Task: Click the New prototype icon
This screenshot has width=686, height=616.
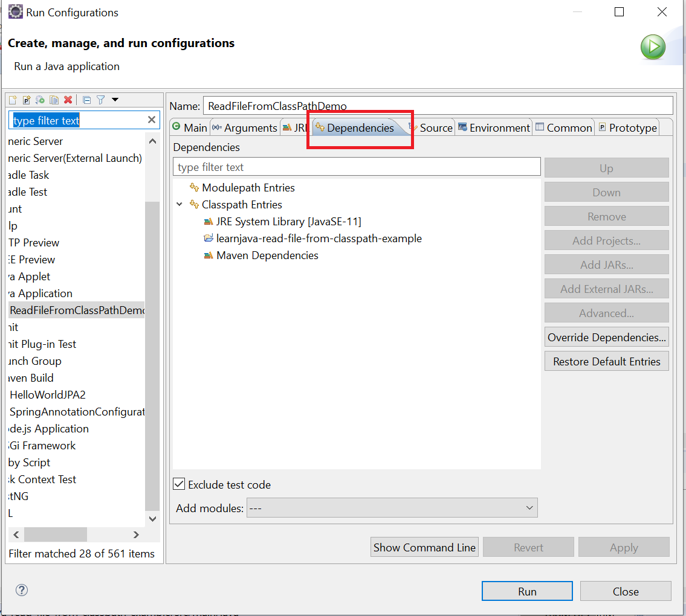Action: [x=27, y=100]
